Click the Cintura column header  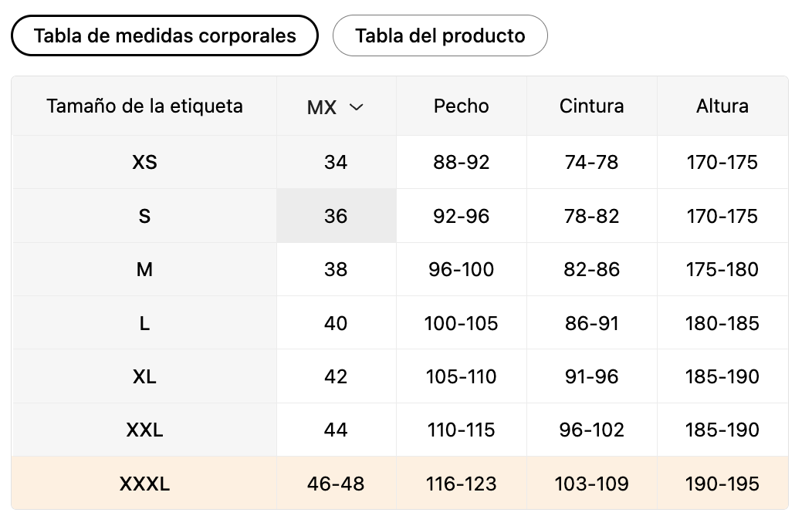[591, 106]
